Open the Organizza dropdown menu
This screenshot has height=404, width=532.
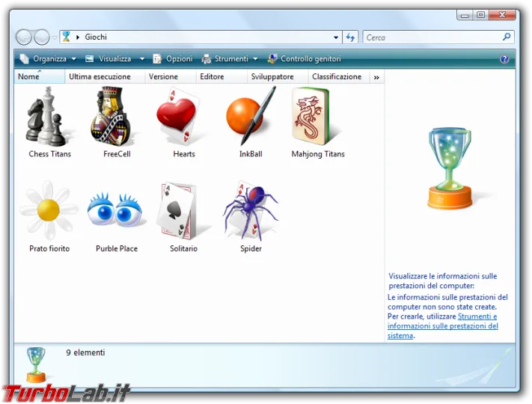click(48, 59)
